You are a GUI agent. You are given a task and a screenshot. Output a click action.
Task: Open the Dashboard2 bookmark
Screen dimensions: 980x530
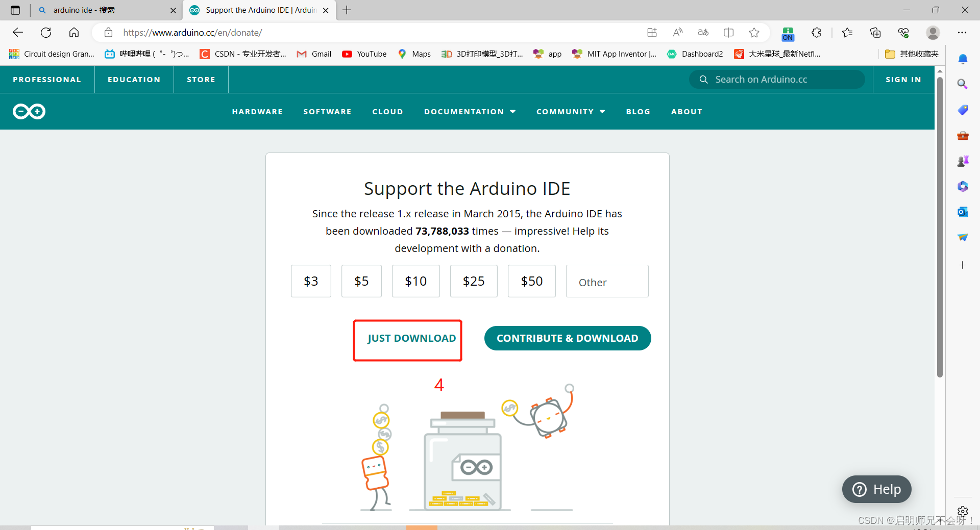(x=695, y=54)
